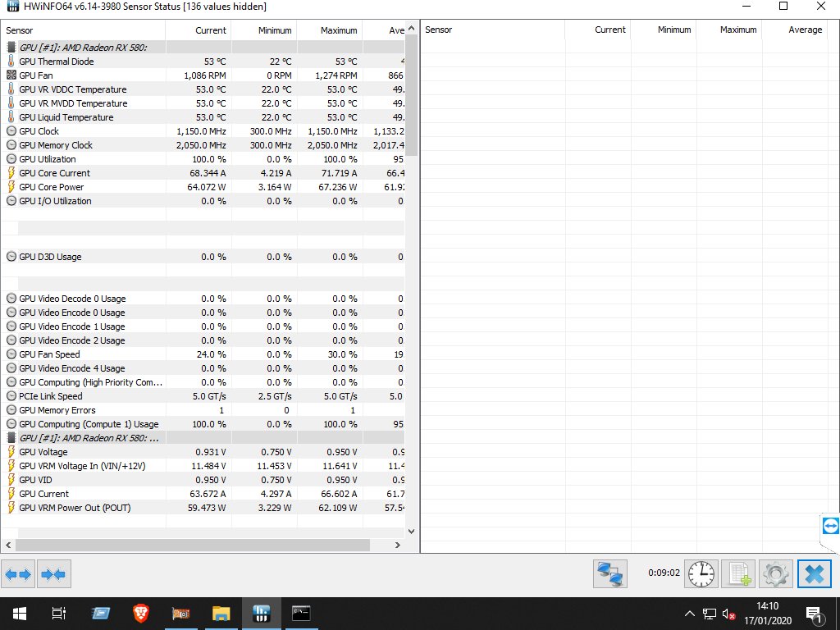This screenshot has width=840, height=630.
Task: Open sensor settings gear icon
Action: (776, 573)
